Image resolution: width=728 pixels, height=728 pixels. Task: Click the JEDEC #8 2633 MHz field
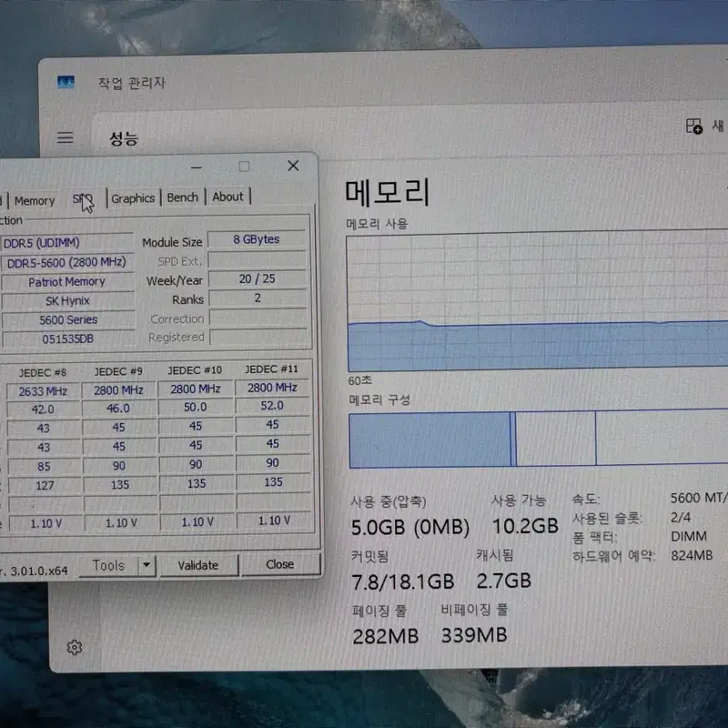coord(43,391)
